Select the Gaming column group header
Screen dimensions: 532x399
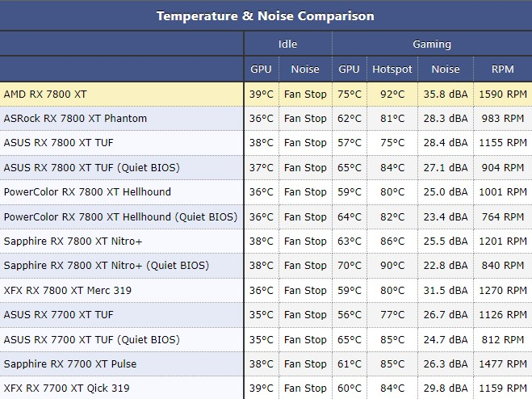pos(432,44)
